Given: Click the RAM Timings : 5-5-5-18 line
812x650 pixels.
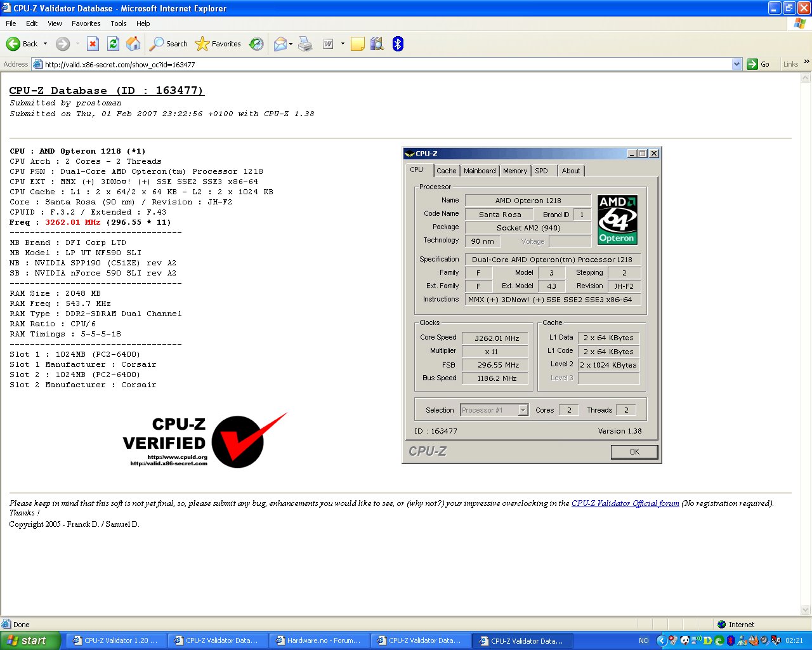Looking at the screenshot, I should tap(65, 334).
